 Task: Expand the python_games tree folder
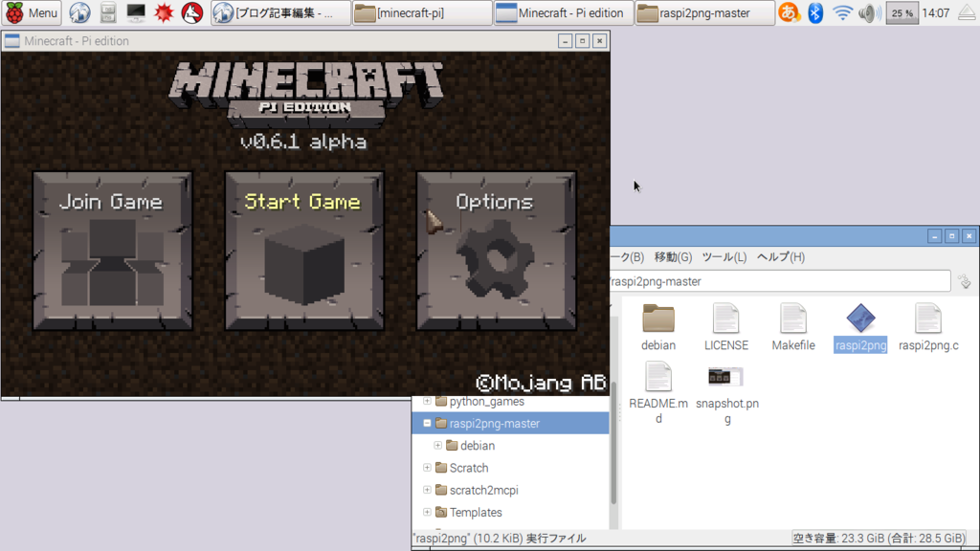[427, 401]
